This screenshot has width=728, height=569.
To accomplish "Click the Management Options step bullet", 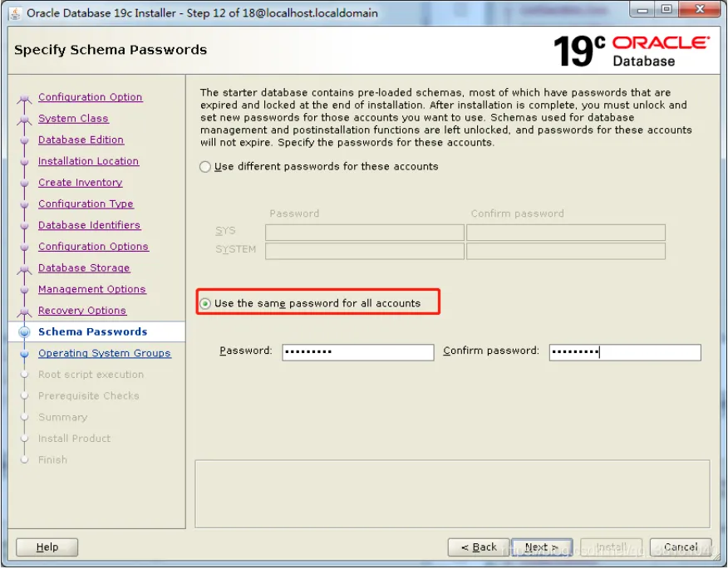I will (25, 290).
